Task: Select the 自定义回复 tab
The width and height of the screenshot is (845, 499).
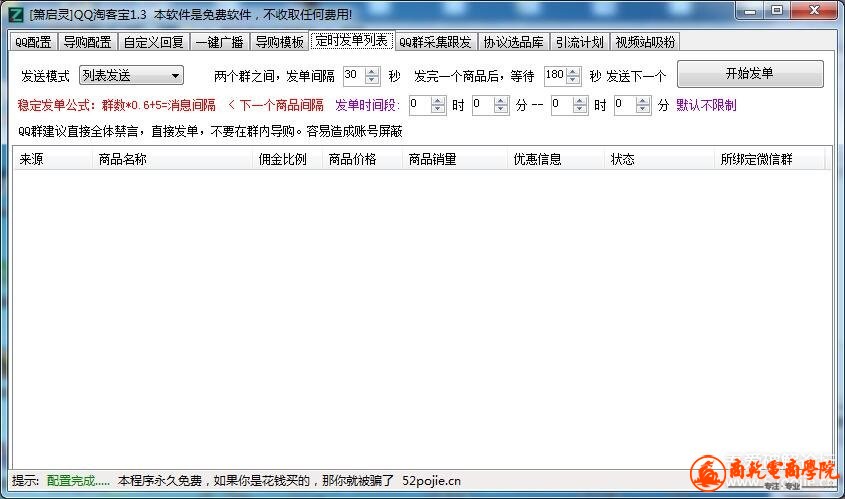Action: [x=154, y=42]
